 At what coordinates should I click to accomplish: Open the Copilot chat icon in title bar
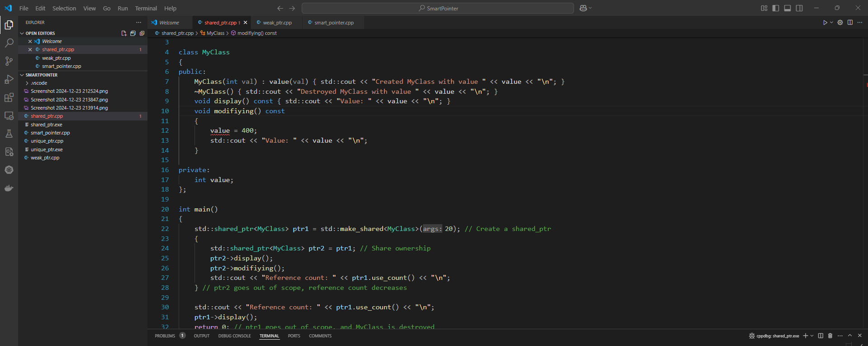pyautogui.click(x=583, y=8)
